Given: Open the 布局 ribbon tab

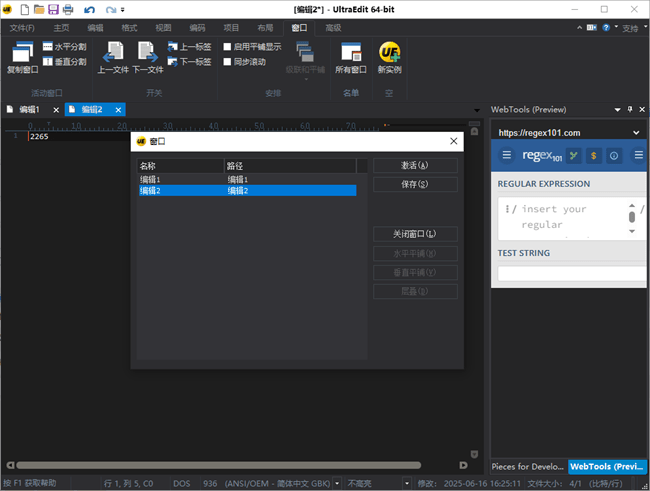Looking at the screenshot, I should (x=265, y=28).
